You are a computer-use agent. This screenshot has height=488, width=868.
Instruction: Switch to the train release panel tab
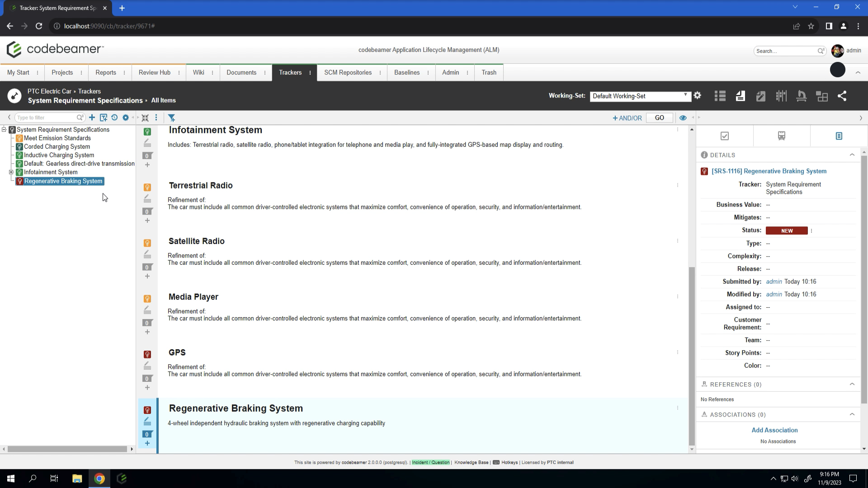click(782, 136)
